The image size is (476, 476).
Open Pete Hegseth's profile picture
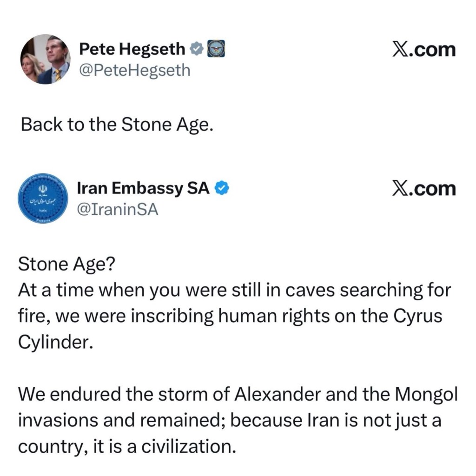point(45,60)
